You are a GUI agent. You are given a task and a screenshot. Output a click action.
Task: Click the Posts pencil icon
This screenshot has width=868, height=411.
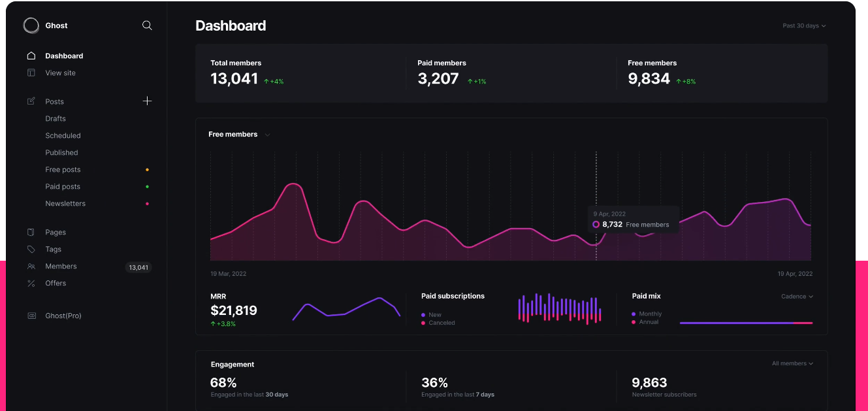[x=31, y=101]
